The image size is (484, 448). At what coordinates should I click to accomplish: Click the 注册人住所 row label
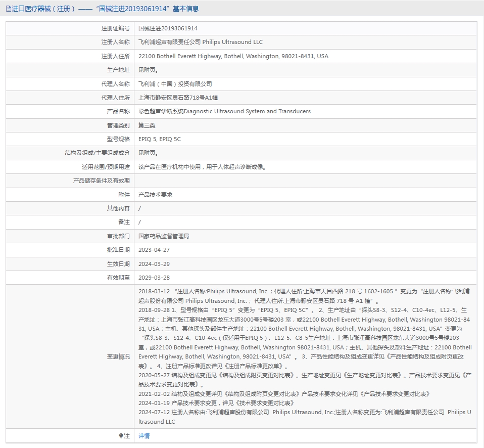pyautogui.click(x=116, y=56)
